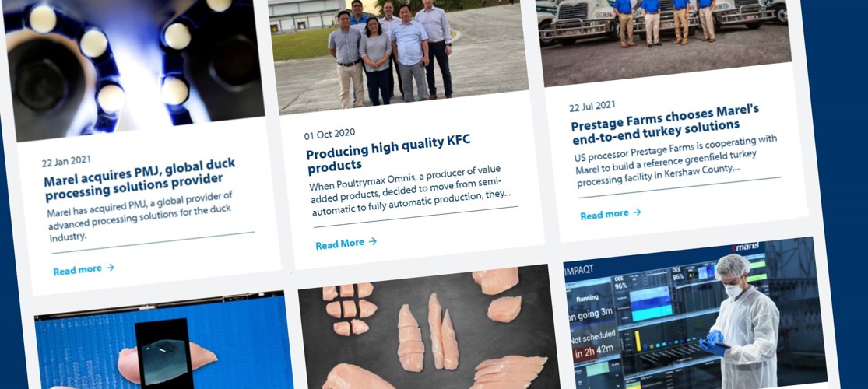This screenshot has width=868, height=389.
Task: Click the 22 Jan 2021 date label
Action: [66, 161]
